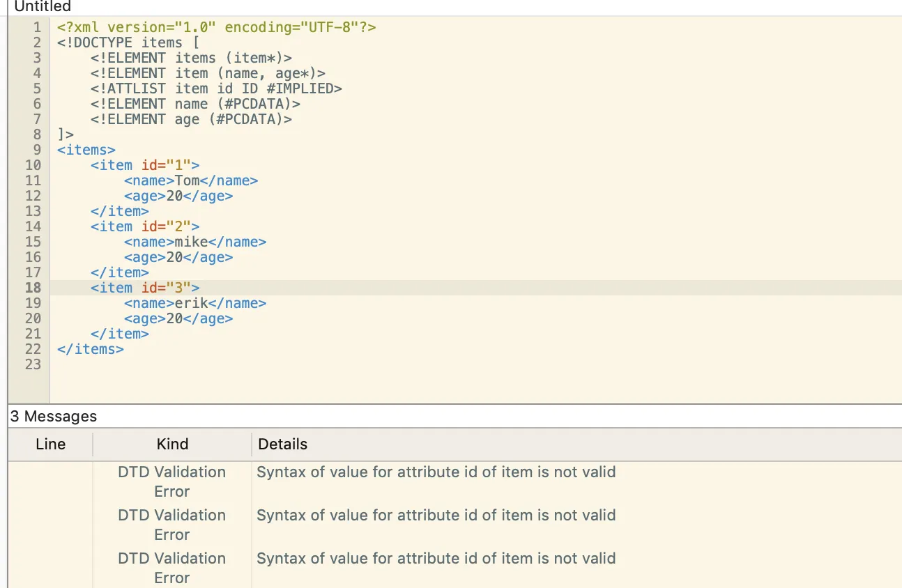
Task: Click line number 23 in the gutter
Action: point(33,364)
